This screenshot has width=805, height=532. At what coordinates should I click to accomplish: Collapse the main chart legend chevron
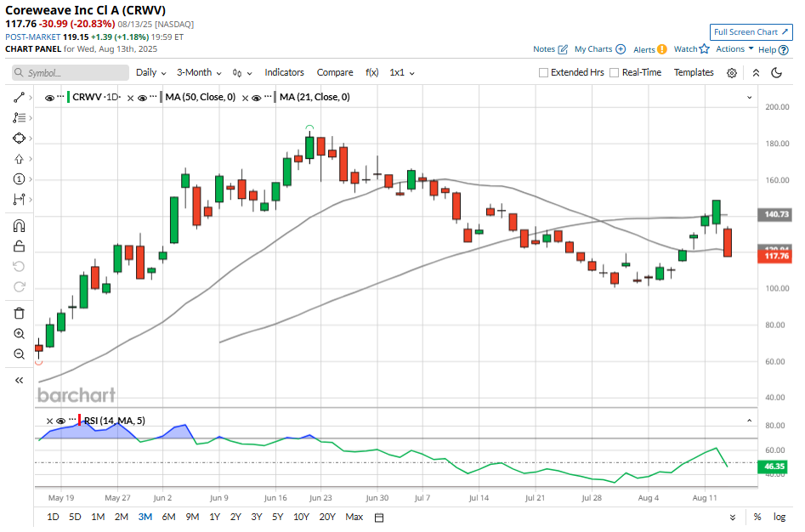[x=749, y=98]
